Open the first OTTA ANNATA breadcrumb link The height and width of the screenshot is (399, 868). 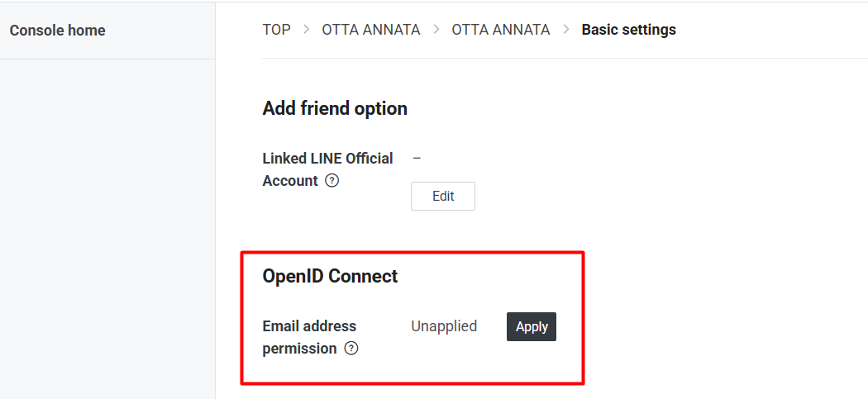pos(370,30)
